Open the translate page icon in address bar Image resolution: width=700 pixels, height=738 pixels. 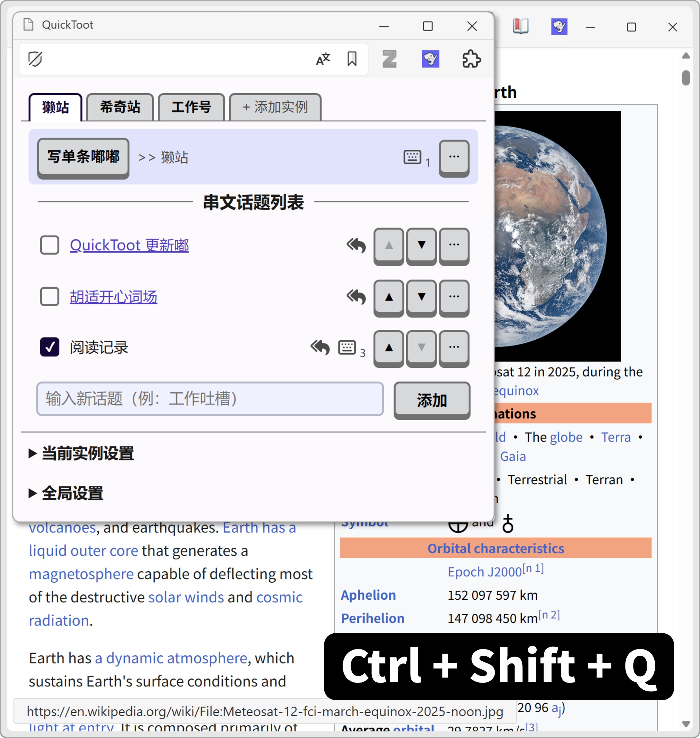(x=322, y=59)
